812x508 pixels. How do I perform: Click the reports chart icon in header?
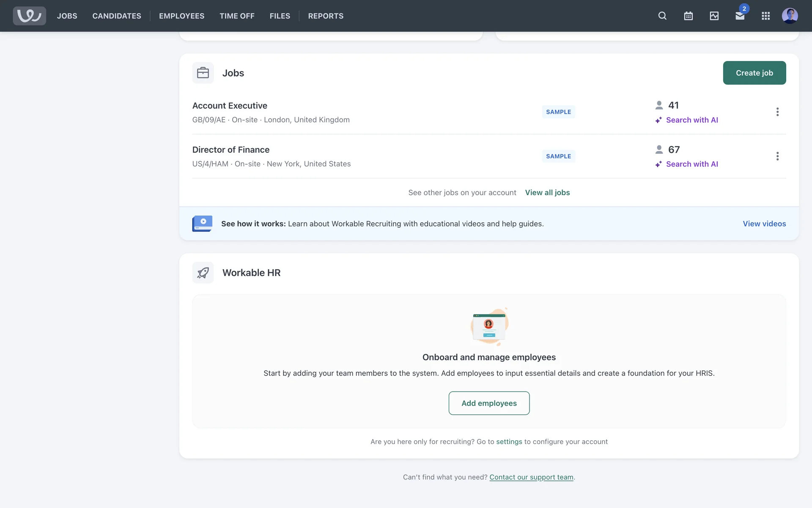pyautogui.click(x=714, y=16)
